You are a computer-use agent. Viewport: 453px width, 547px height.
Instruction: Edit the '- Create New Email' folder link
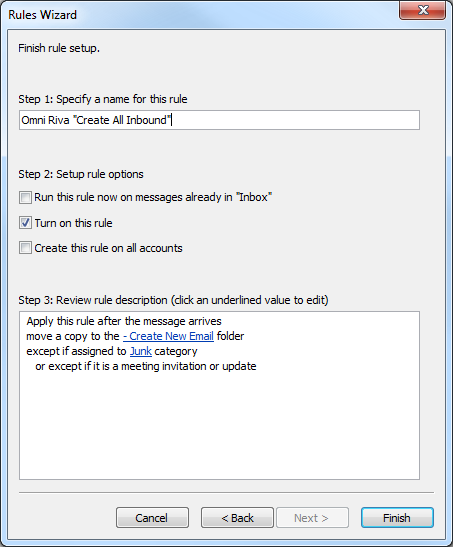(x=168, y=336)
